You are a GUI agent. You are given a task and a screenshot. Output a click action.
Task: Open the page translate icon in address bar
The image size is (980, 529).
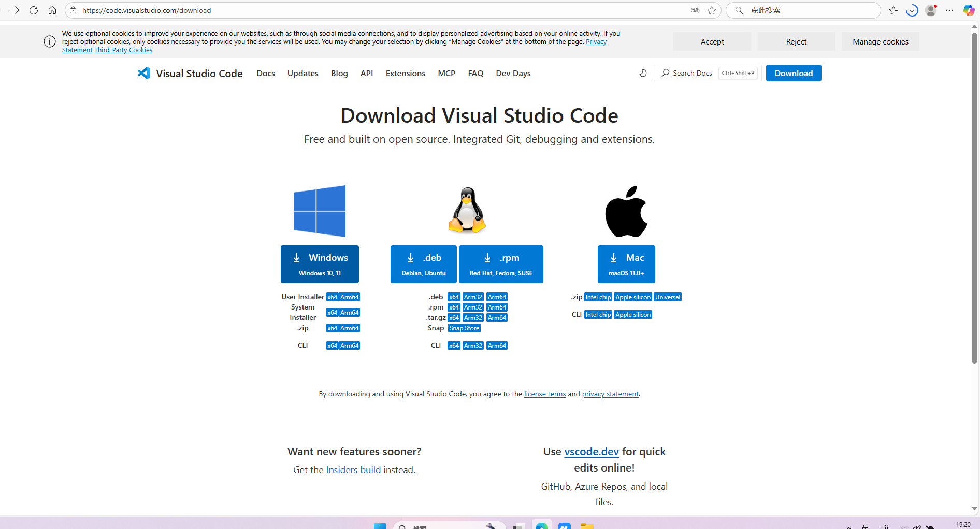695,10
